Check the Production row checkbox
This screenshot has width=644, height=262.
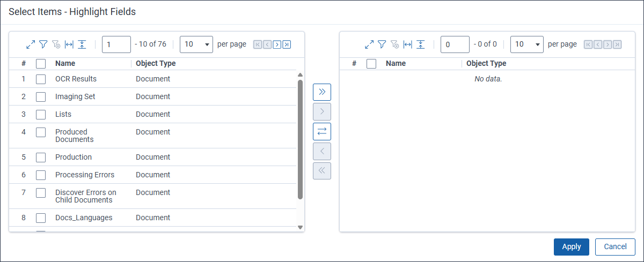41,158
